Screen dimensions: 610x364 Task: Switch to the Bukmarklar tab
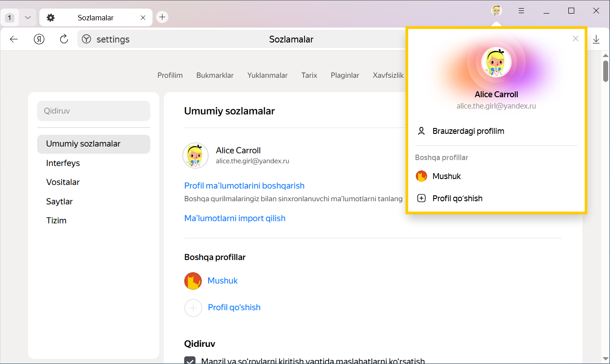215,76
